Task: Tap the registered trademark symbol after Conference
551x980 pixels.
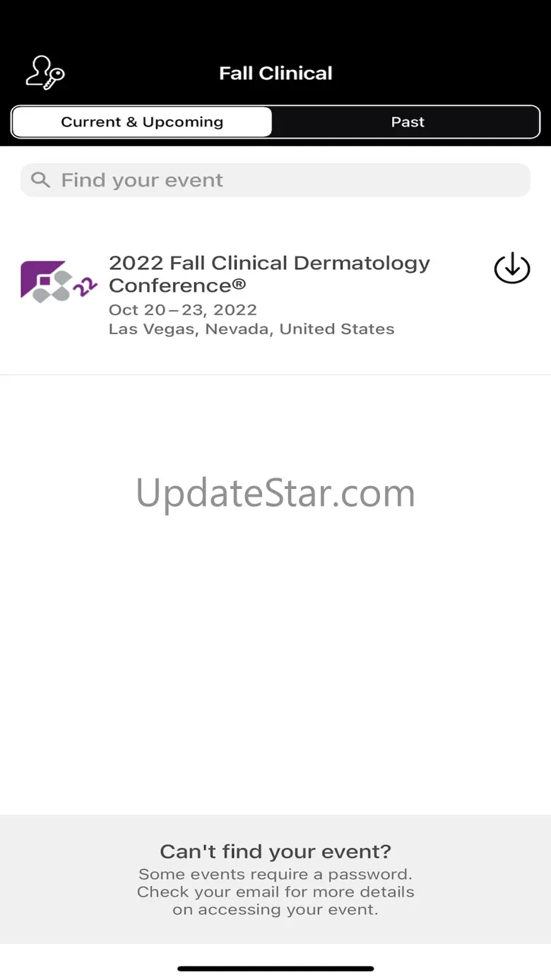Action: point(239,285)
